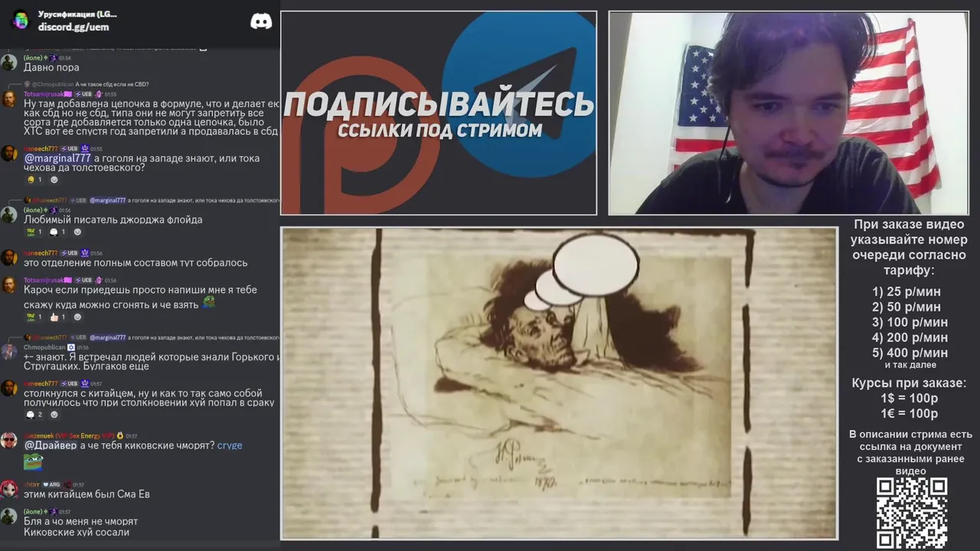
Task: Add reaction under the @marginal777 Gogol message
Action: [54, 180]
